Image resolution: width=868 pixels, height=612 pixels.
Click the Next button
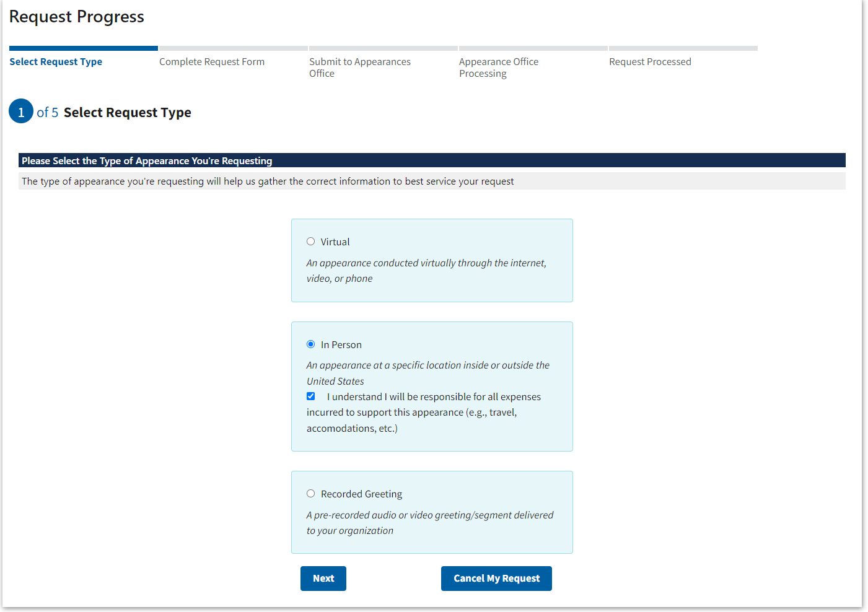[323, 579]
